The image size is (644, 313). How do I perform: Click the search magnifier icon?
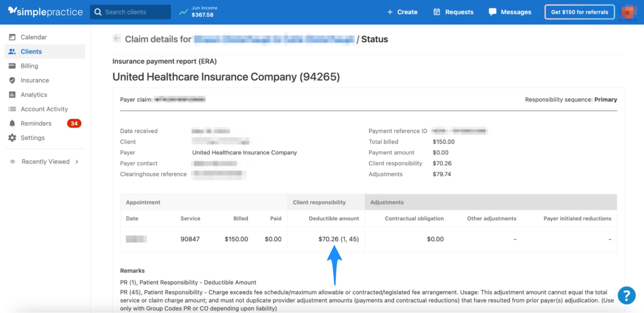(x=98, y=12)
